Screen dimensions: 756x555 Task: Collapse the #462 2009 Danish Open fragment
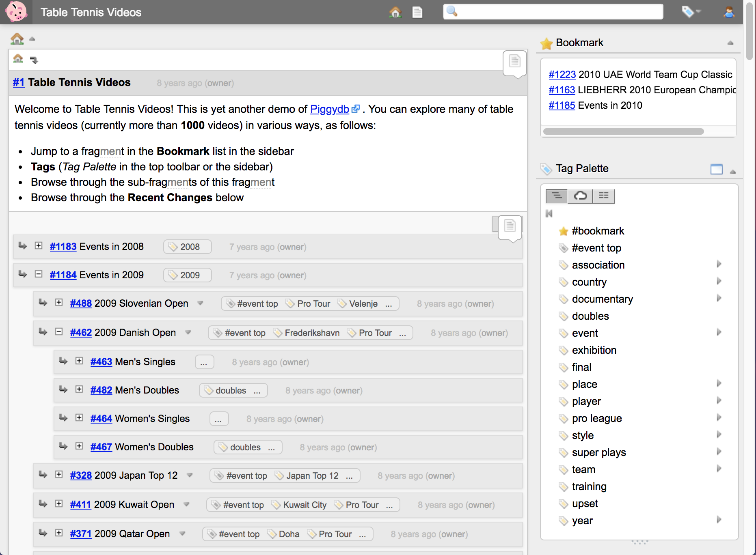pos(59,332)
